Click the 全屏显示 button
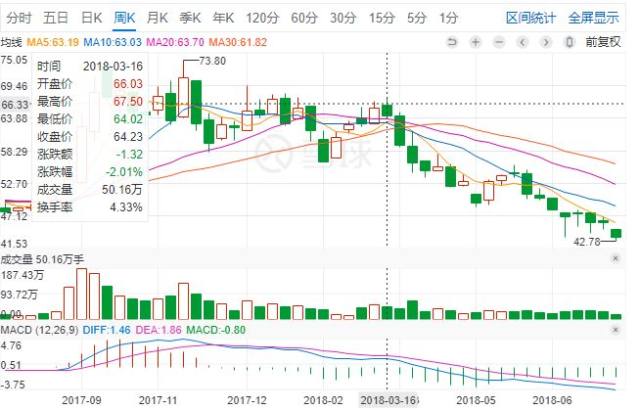The width and height of the screenshot is (640, 410). click(594, 17)
